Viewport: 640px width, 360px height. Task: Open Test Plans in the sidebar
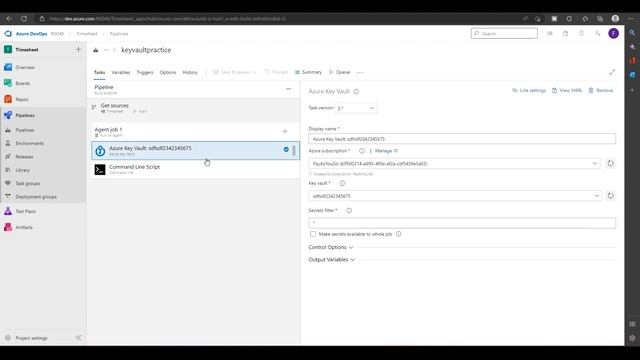pos(25,211)
